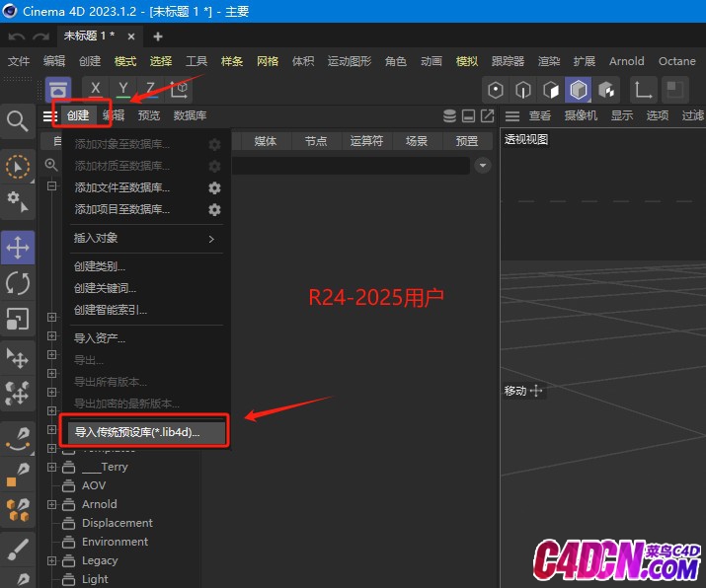Open 创建 menu in asset browser

pyautogui.click(x=78, y=115)
